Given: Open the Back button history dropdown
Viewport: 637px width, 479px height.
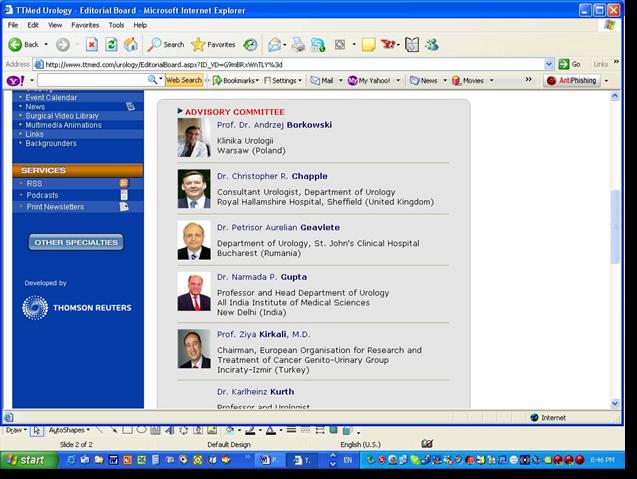Looking at the screenshot, I should coord(46,44).
